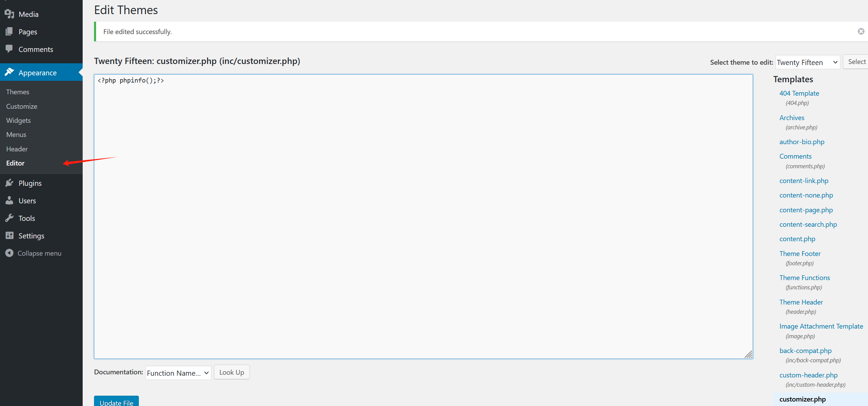Open the 404 Template file link

[799, 93]
